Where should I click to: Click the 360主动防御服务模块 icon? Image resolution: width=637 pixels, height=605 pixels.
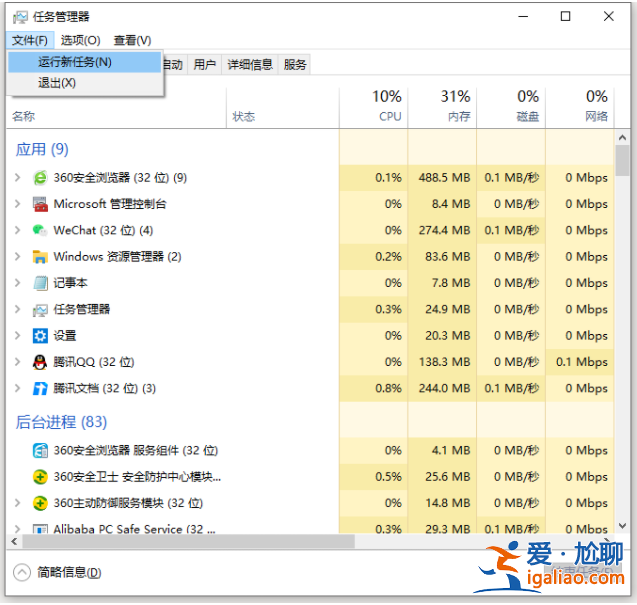coord(40,503)
